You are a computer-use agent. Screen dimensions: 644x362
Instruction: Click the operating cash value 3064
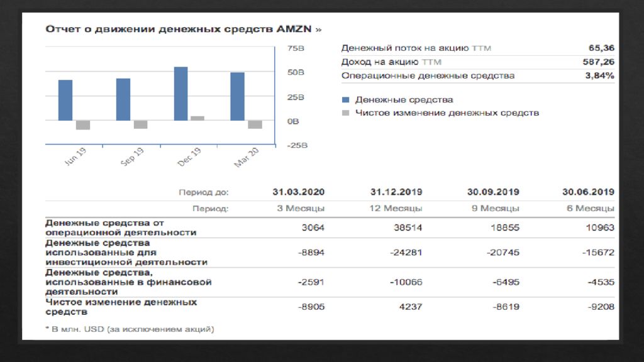(x=313, y=228)
